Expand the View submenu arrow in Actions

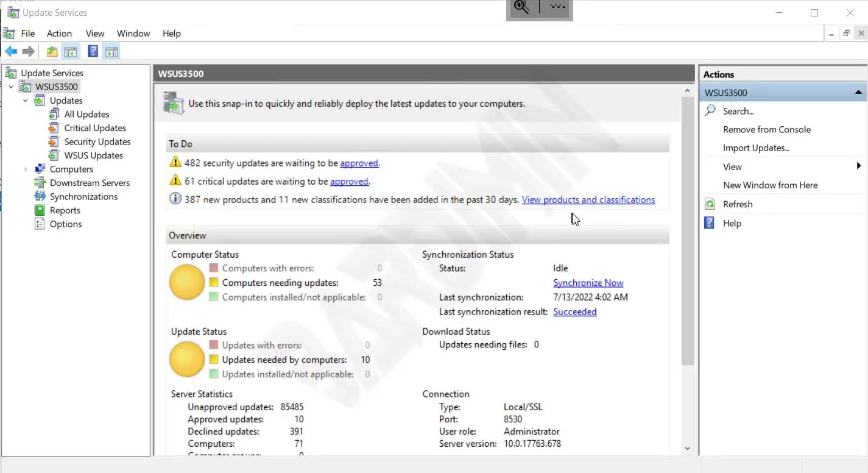858,166
